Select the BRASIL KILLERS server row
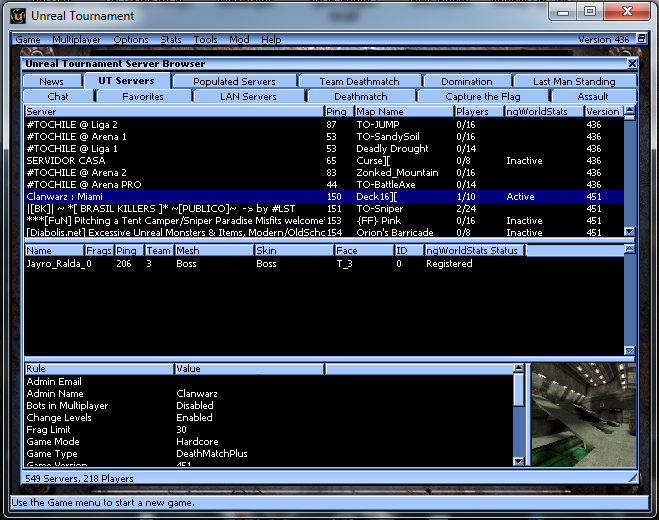 pyautogui.click(x=324, y=209)
